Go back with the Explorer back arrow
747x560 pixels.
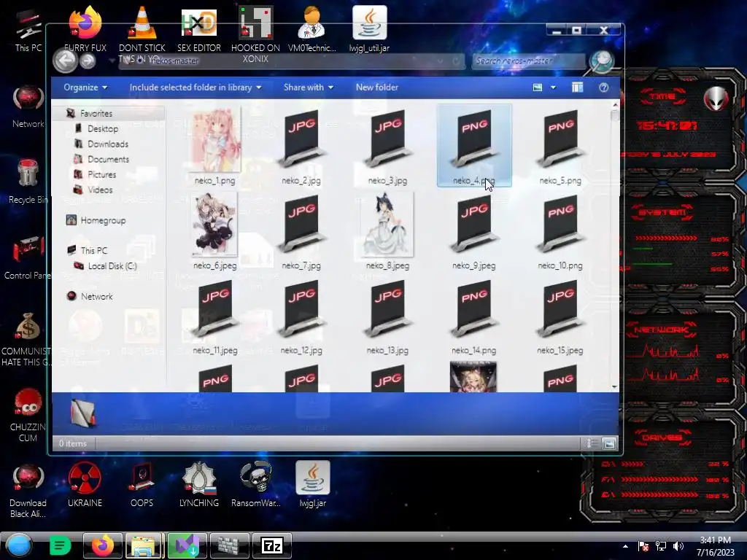click(x=65, y=61)
